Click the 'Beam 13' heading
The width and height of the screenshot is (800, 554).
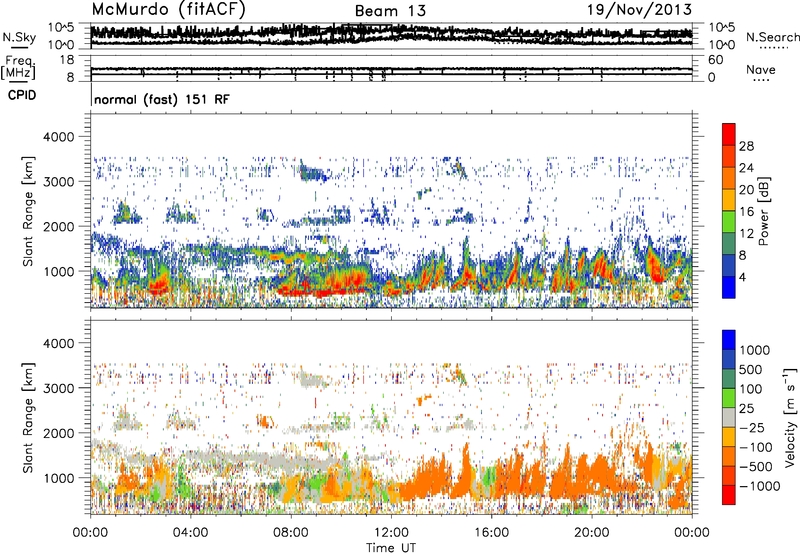(x=390, y=11)
